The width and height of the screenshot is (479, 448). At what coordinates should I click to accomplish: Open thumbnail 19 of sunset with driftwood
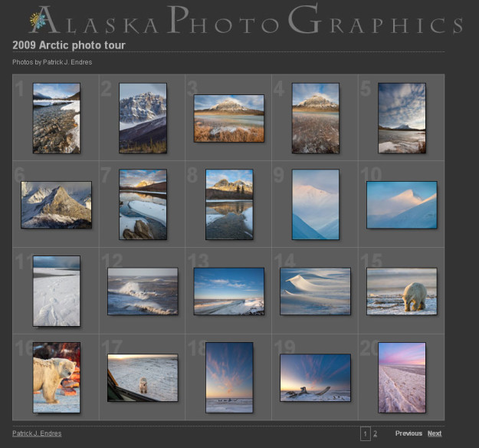[x=315, y=377]
